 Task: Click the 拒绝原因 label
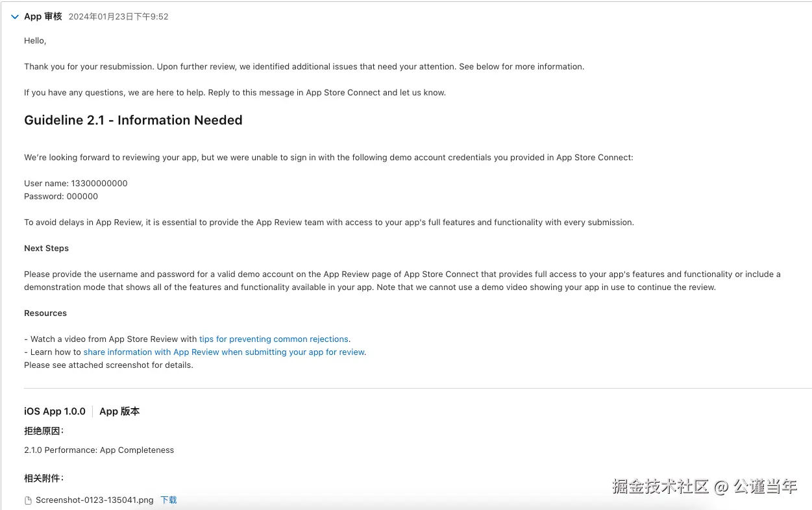[x=43, y=431]
